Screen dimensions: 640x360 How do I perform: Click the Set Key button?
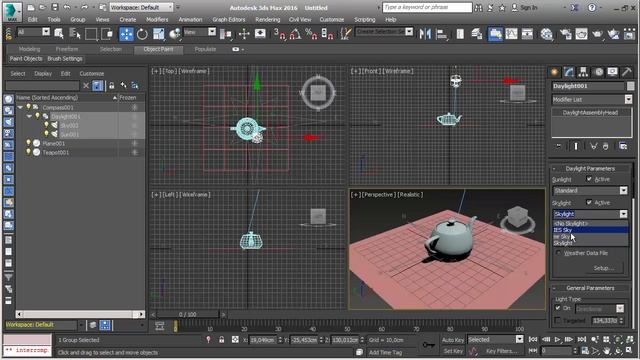point(453,351)
